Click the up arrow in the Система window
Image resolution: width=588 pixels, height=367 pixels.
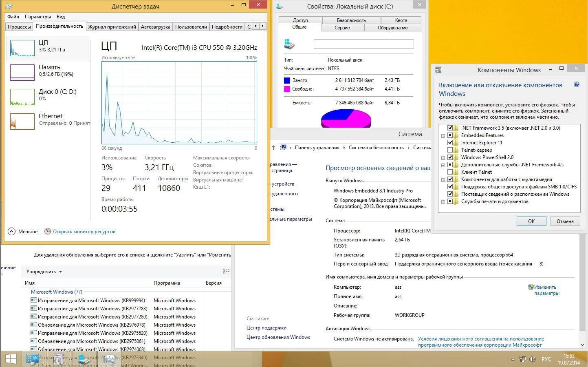(273, 148)
